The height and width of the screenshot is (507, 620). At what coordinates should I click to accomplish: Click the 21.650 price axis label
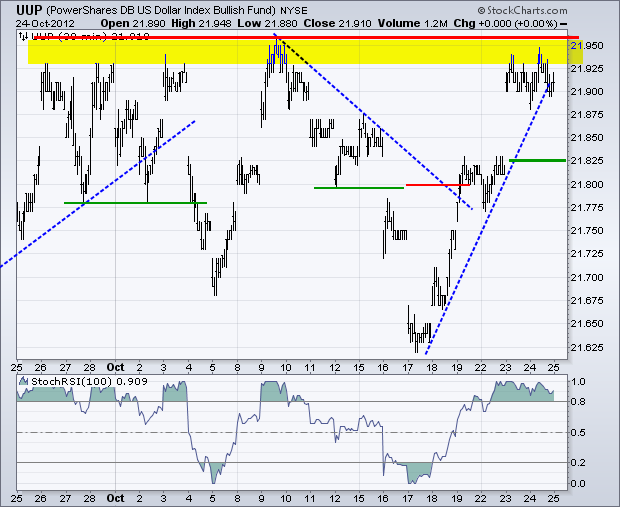pyautogui.click(x=587, y=323)
